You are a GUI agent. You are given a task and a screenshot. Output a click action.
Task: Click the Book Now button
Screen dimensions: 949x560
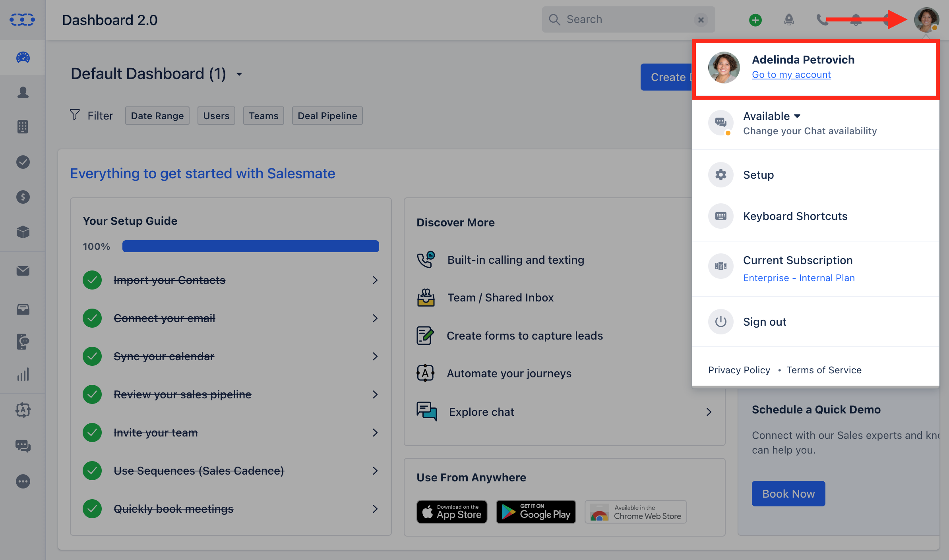[788, 494]
